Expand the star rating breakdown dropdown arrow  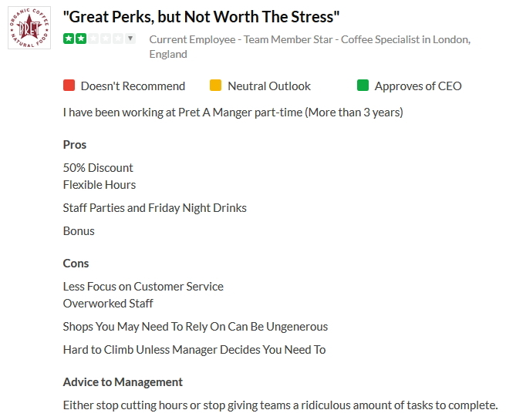tap(130, 39)
